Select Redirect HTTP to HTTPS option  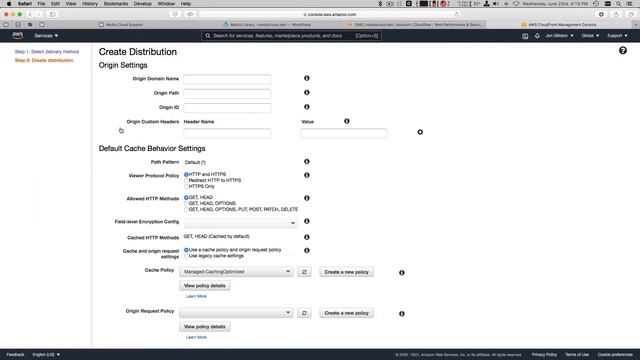pyautogui.click(x=186, y=180)
